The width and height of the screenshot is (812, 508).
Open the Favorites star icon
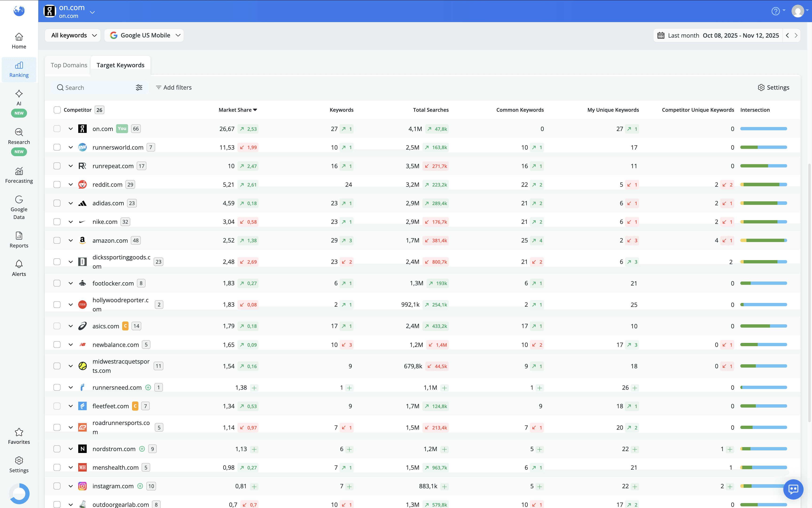coord(19,432)
